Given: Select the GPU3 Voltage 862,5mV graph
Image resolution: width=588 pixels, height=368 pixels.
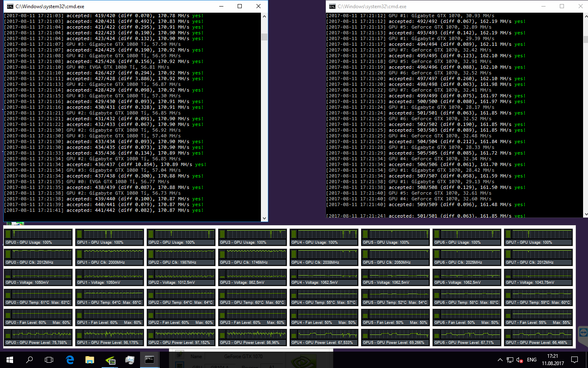Looking at the screenshot, I should (x=253, y=277).
